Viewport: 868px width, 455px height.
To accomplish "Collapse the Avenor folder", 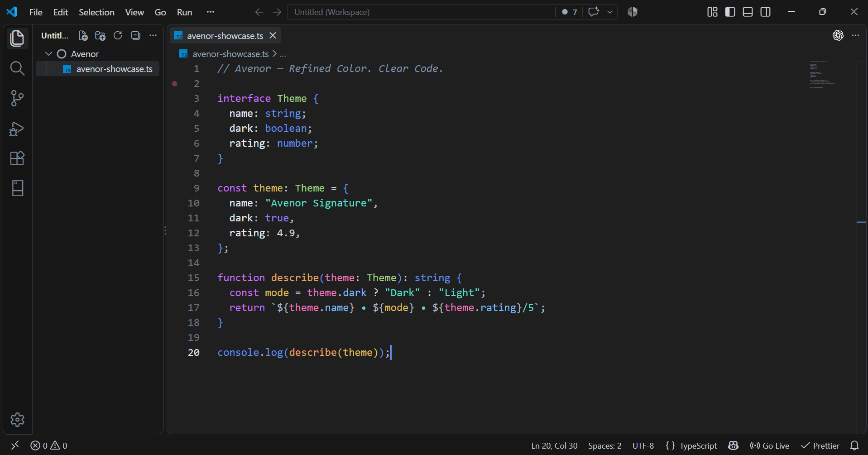I will (x=48, y=54).
